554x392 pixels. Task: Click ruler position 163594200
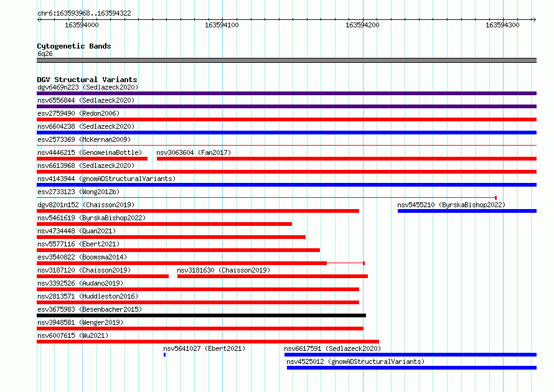(362, 25)
